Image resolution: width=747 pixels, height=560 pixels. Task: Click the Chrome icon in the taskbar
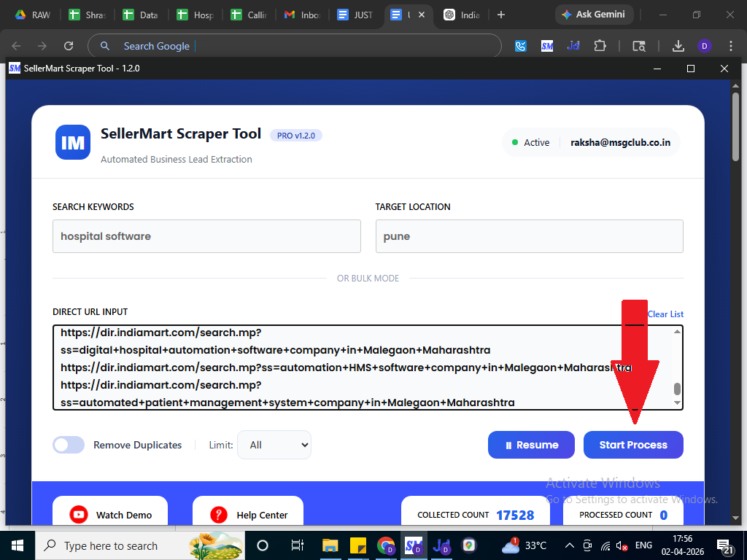click(x=386, y=545)
